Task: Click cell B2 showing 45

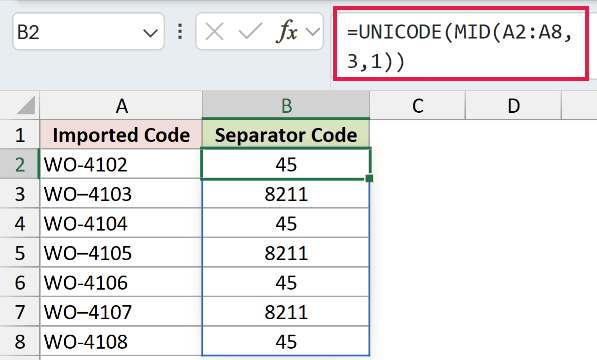Action: coord(286,164)
